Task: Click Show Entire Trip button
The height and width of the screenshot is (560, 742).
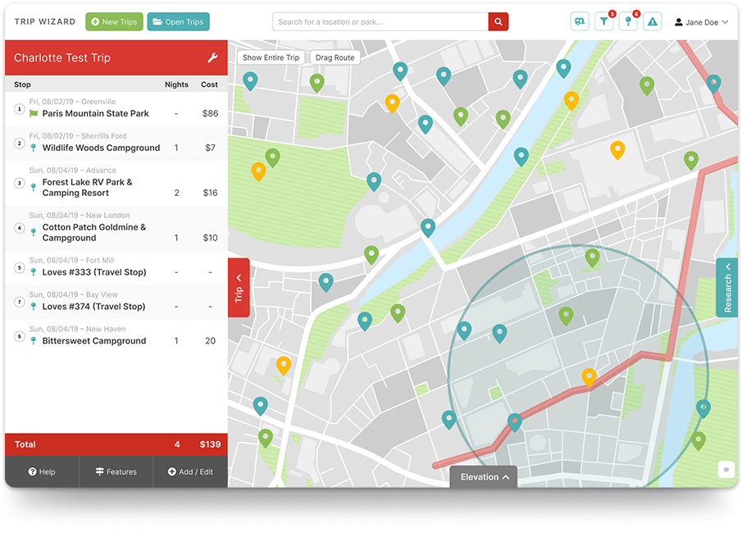Action: 271,57
